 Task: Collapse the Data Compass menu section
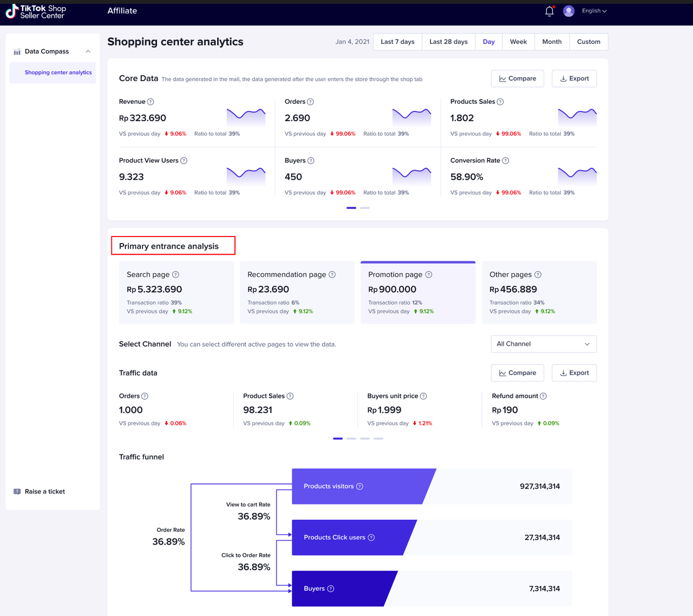point(88,52)
